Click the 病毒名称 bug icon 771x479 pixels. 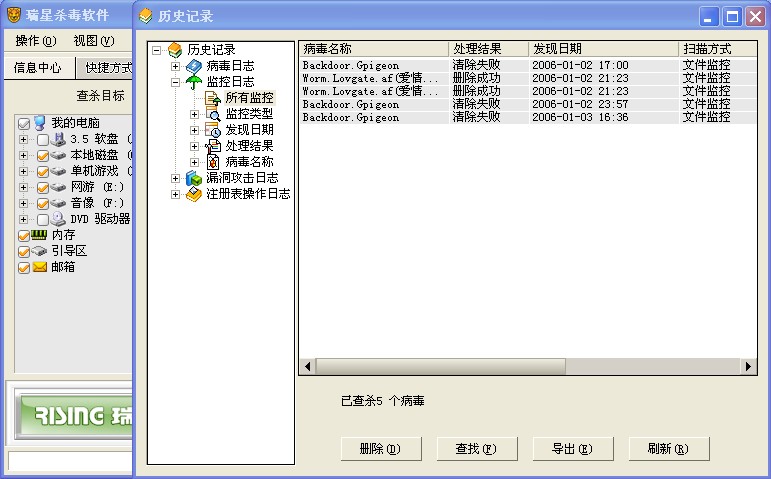click(212, 162)
